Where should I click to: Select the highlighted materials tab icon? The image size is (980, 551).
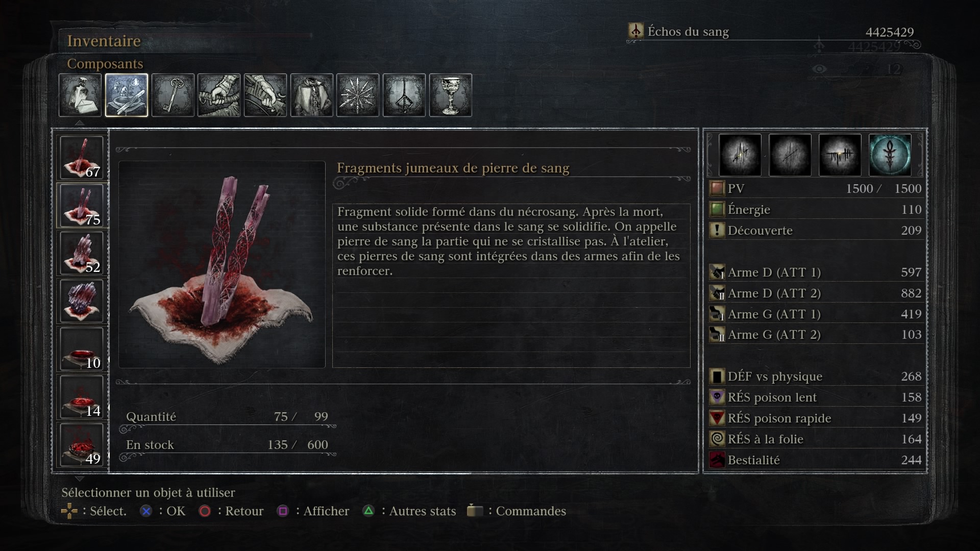(x=127, y=95)
